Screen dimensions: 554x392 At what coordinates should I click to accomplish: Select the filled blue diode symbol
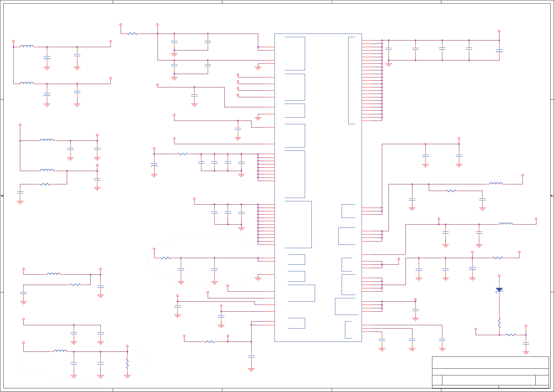coord(499,290)
